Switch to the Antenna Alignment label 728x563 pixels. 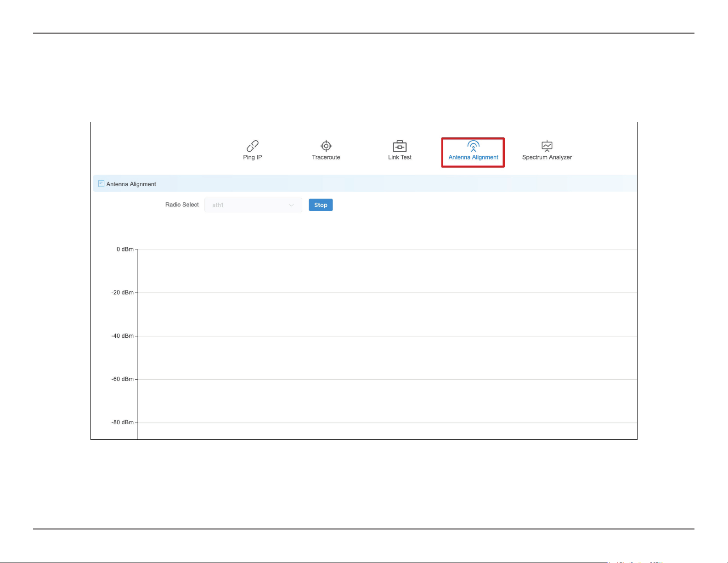pyautogui.click(x=473, y=157)
